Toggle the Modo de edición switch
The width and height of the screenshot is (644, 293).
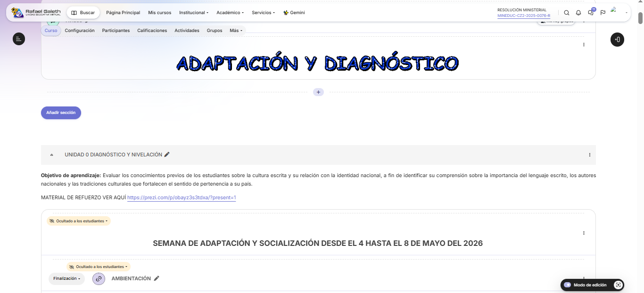coord(568,285)
